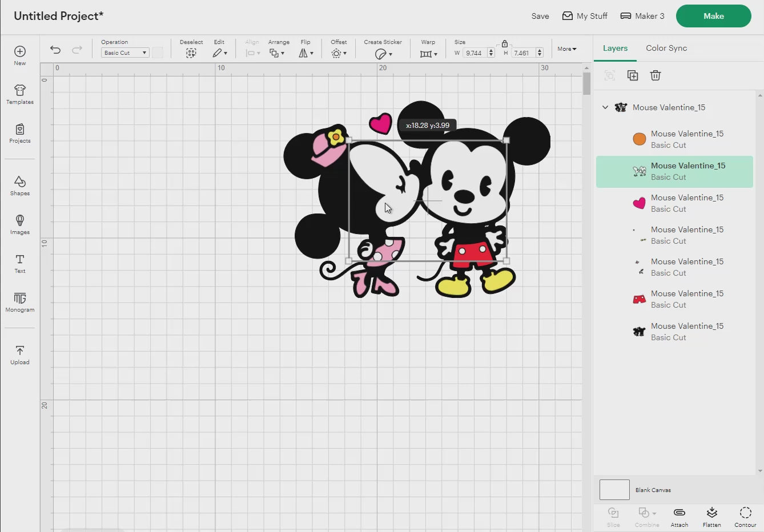
Task: Click the operation color swatch
Action: tap(158, 53)
